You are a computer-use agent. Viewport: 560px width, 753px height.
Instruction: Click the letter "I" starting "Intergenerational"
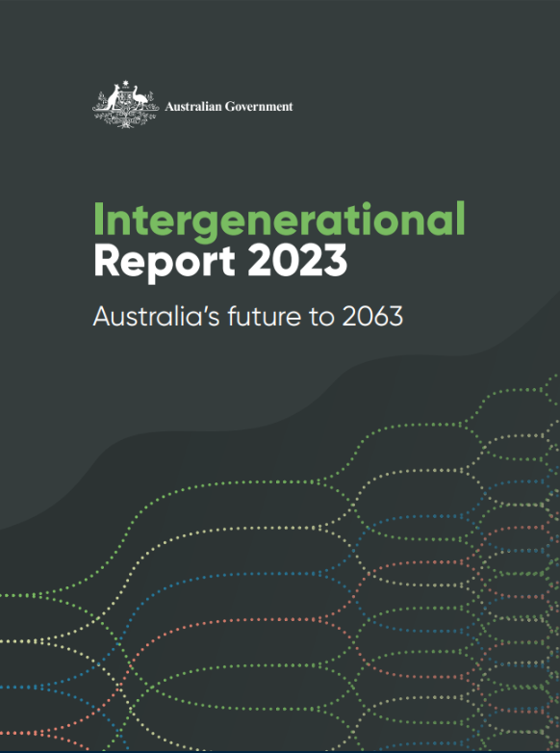[97, 219]
